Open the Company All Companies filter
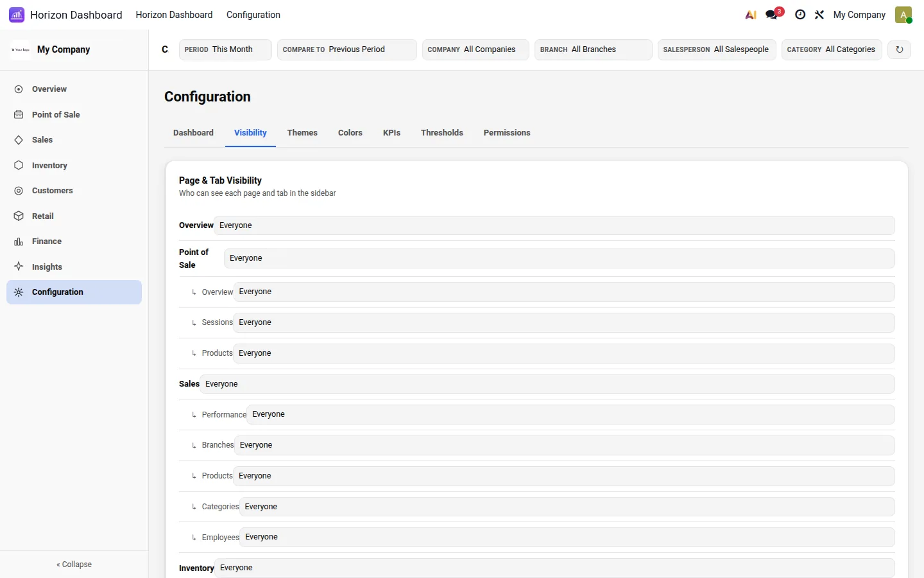The height and width of the screenshot is (578, 924). 475,49
